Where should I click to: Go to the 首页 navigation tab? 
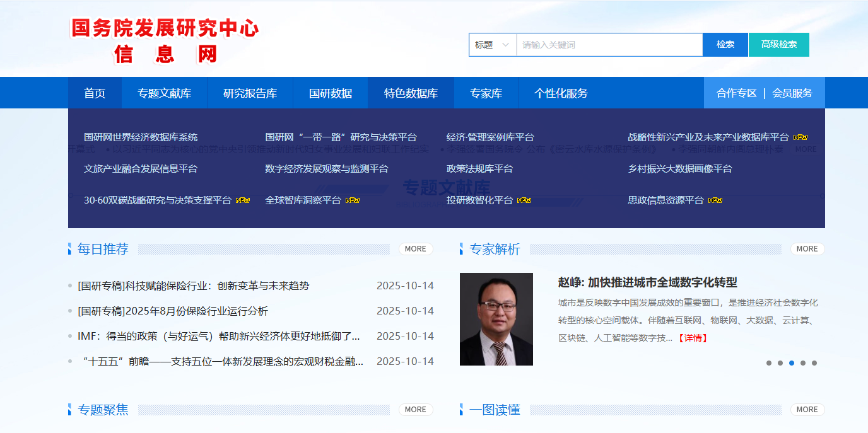(x=95, y=93)
